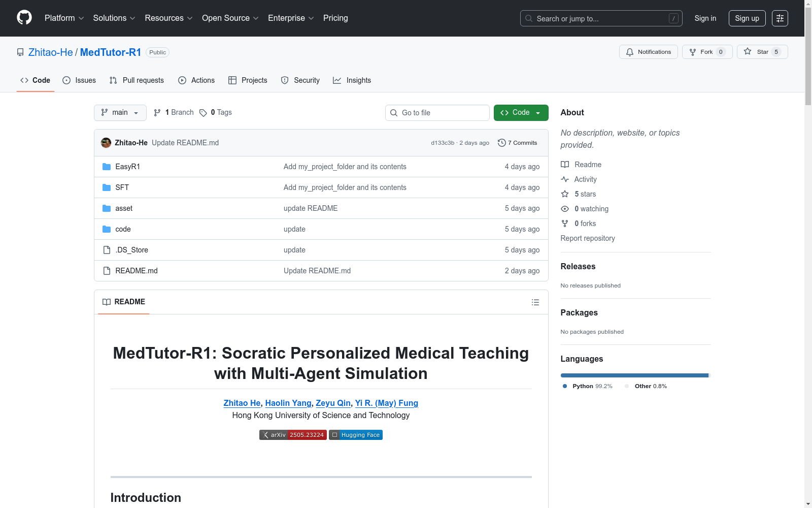Open the Zhitao-He owner profile link
Image resolution: width=812 pixels, height=508 pixels.
pyautogui.click(x=51, y=52)
